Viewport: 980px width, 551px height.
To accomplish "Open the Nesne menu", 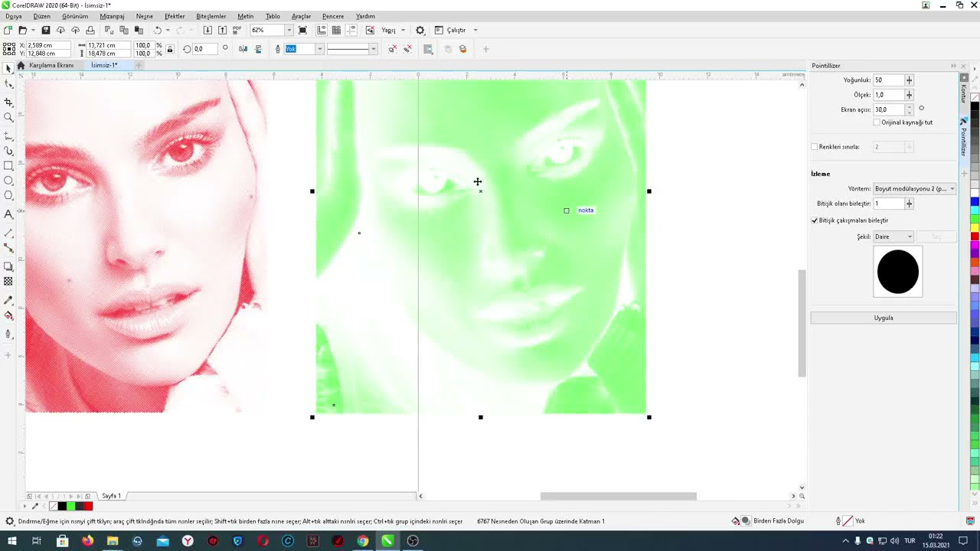I will tap(144, 16).
